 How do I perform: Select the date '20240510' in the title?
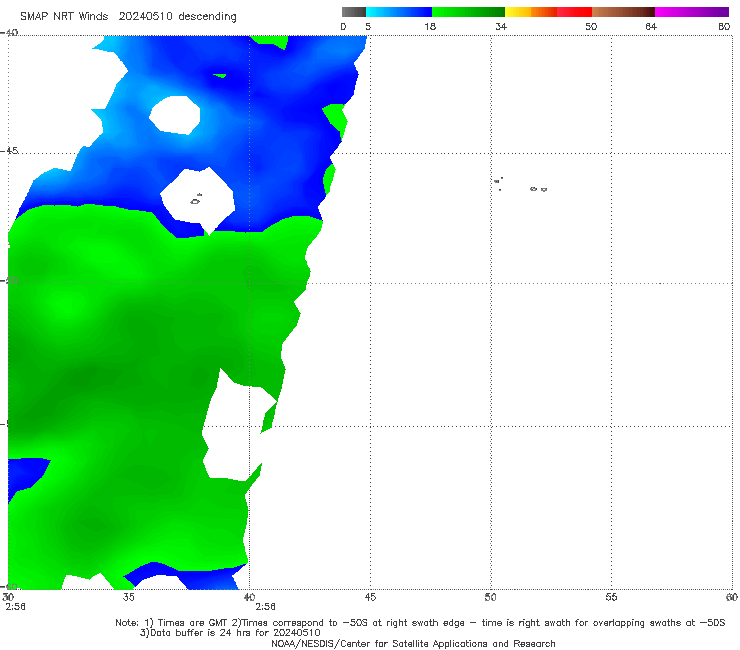point(145,16)
